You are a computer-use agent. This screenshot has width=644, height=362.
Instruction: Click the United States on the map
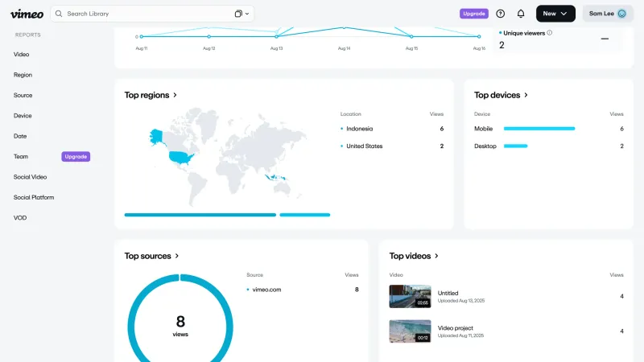pyautogui.click(x=180, y=157)
